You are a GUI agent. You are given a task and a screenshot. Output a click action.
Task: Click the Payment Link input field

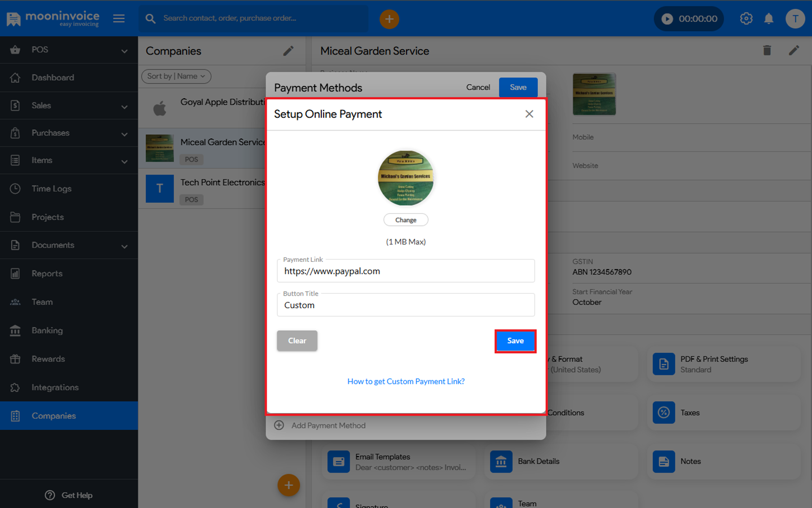406,271
